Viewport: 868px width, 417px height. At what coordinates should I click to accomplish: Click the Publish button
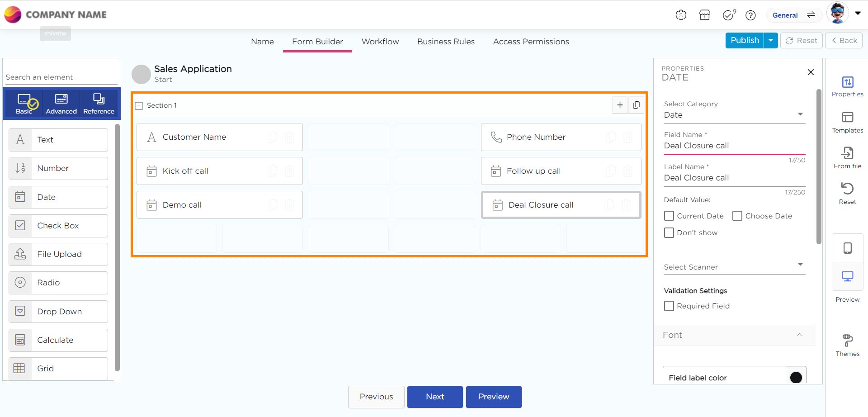[745, 40]
